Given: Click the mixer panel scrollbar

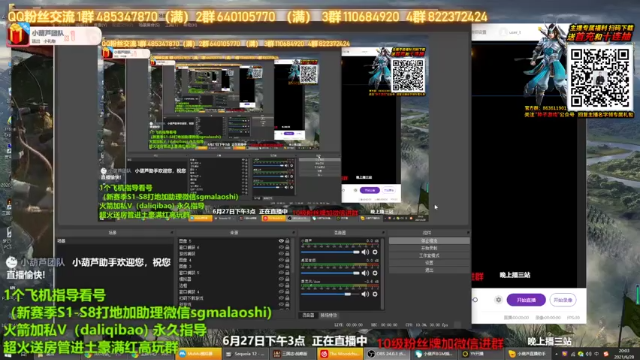Looking at the screenshot, I should 382,273.
